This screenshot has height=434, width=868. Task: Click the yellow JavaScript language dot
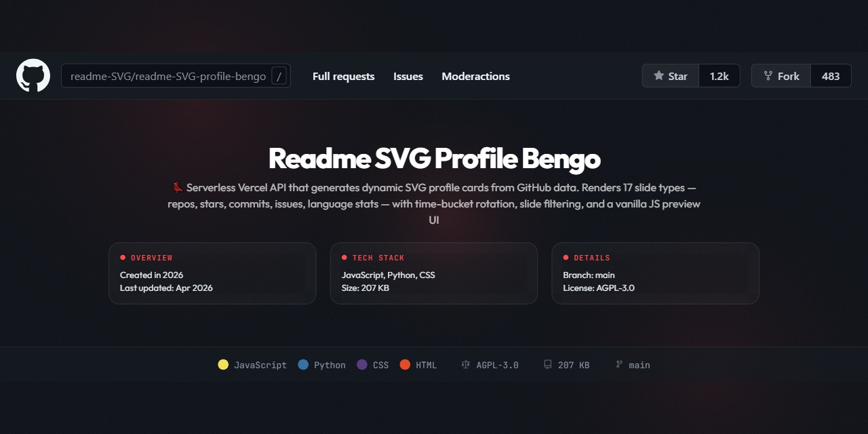click(223, 364)
